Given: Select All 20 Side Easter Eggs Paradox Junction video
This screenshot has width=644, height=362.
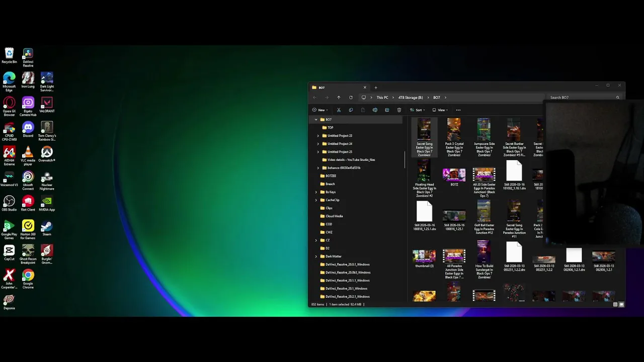Looking at the screenshot, I should (x=484, y=182).
